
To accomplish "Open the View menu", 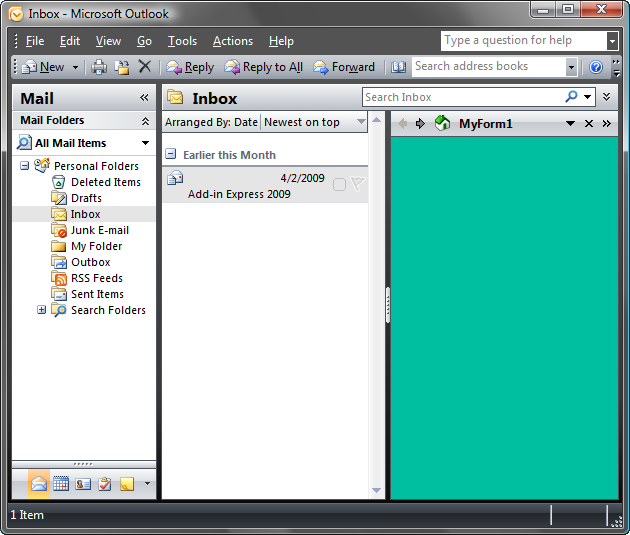I will [108, 41].
